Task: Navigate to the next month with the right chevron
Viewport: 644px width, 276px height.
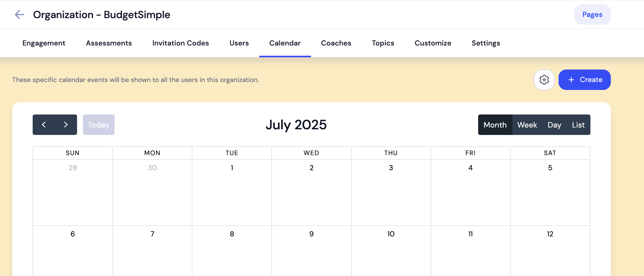Action: click(66, 125)
